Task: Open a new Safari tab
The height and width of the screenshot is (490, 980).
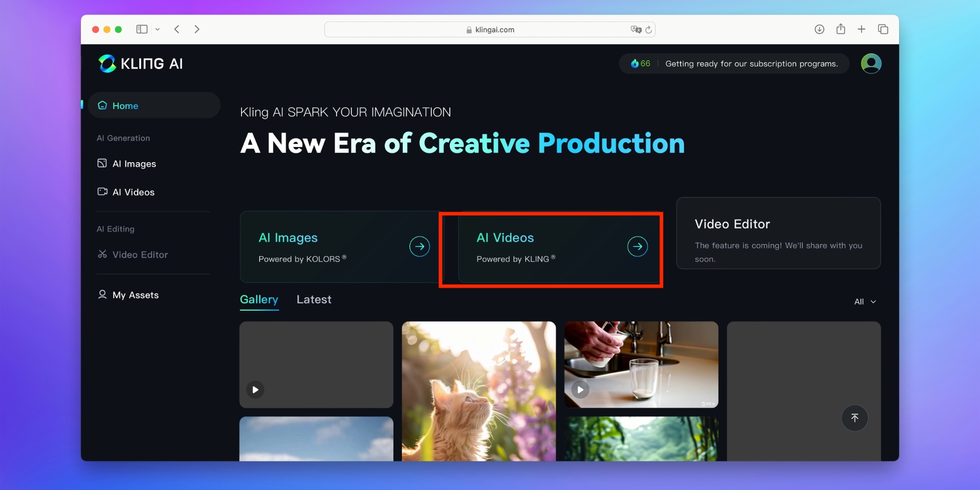Action: click(x=861, y=29)
